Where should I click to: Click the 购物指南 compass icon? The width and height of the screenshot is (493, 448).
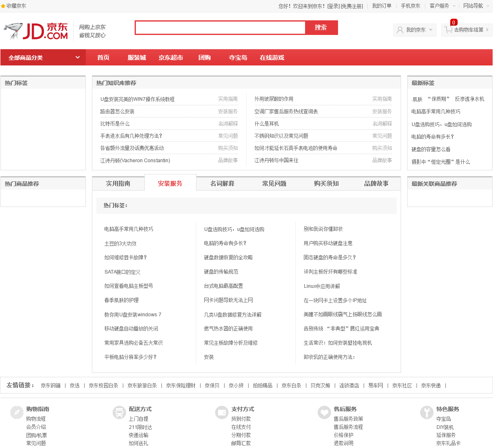[x=17, y=413]
